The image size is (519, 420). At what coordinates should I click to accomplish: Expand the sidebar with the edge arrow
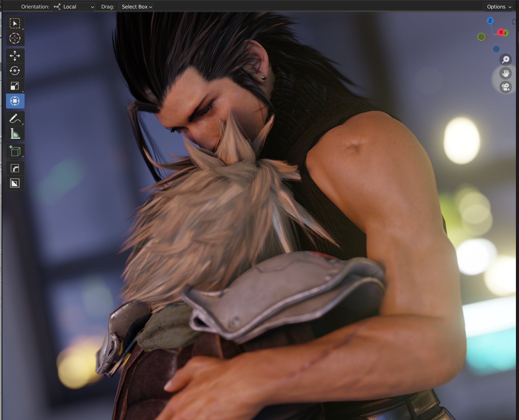514,22
